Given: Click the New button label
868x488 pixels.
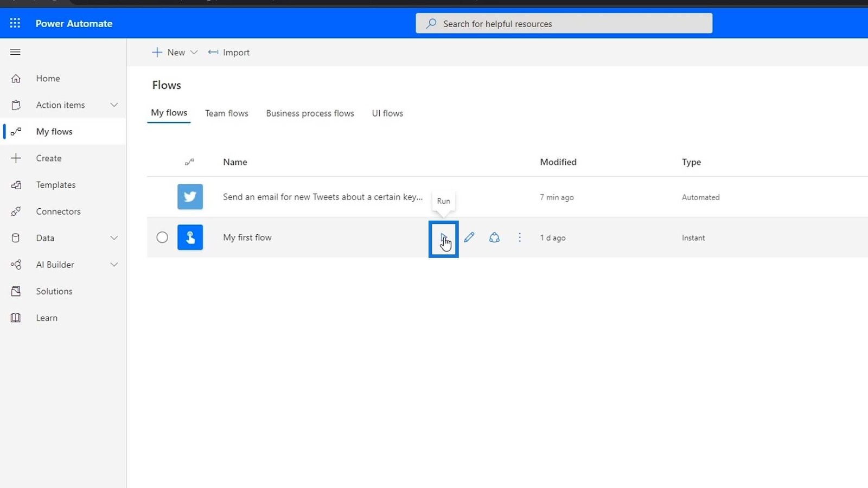Looking at the screenshot, I should pos(176,53).
